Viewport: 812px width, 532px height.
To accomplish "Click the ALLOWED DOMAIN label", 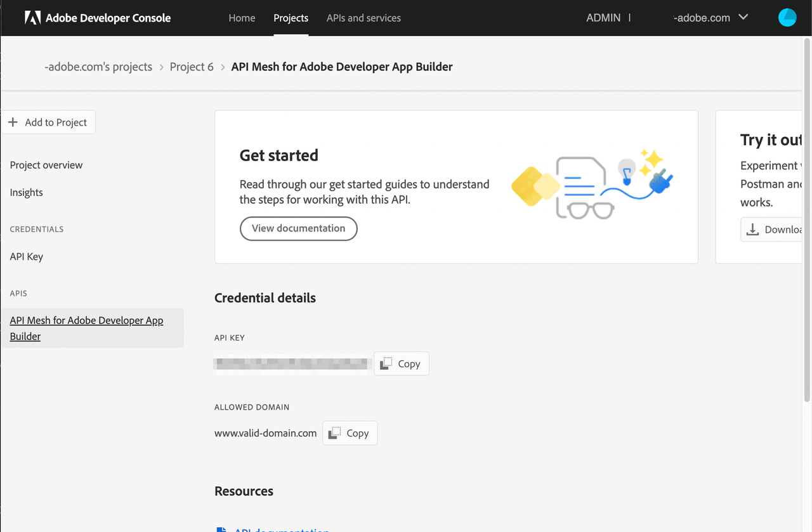I will click(252, 407).
